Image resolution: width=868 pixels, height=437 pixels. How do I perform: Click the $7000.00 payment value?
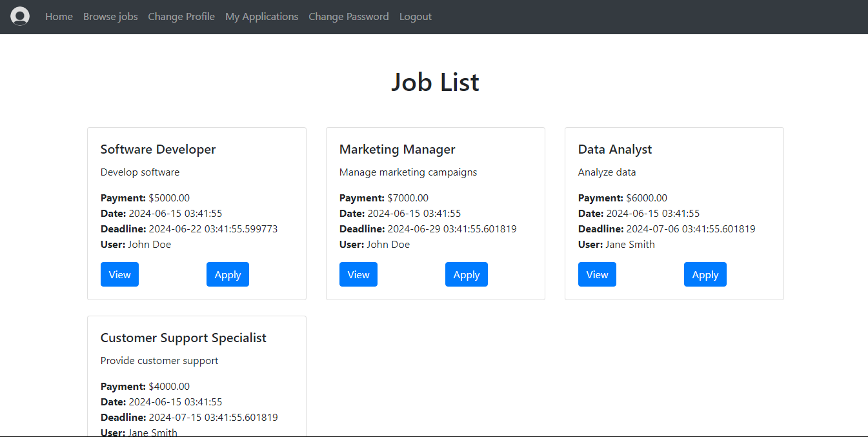(408, 198)
